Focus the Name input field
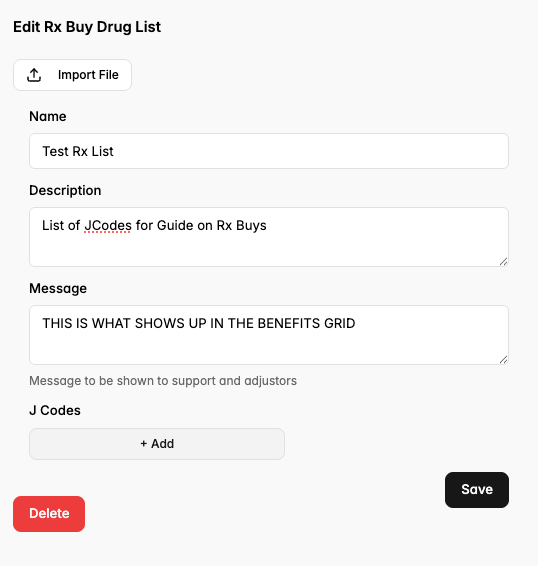538x566 pixels. pos(269,151)
